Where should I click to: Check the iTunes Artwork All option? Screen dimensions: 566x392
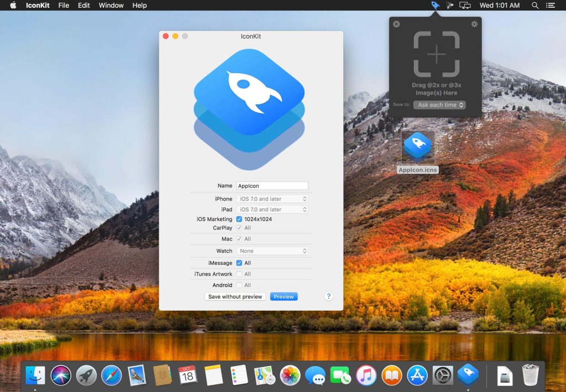pos(239,274)
